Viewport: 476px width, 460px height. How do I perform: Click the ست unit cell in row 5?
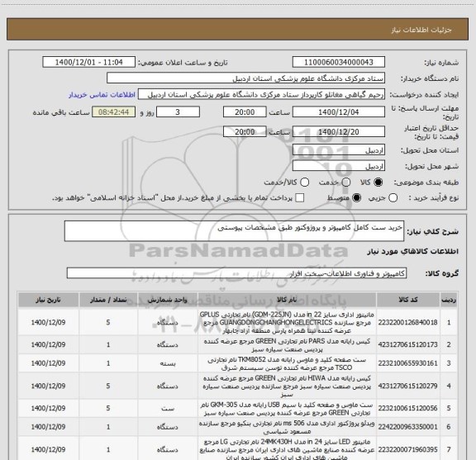tap(168, 409)
